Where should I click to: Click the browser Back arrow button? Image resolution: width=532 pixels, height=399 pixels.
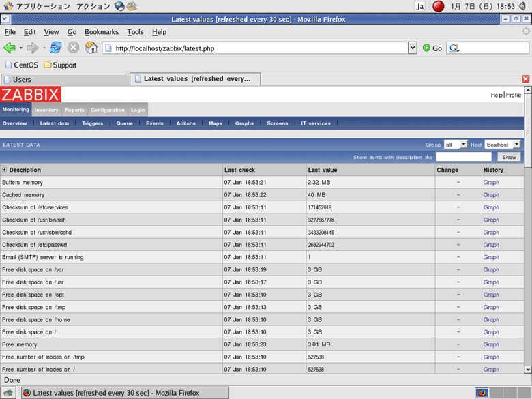(10, 48)
